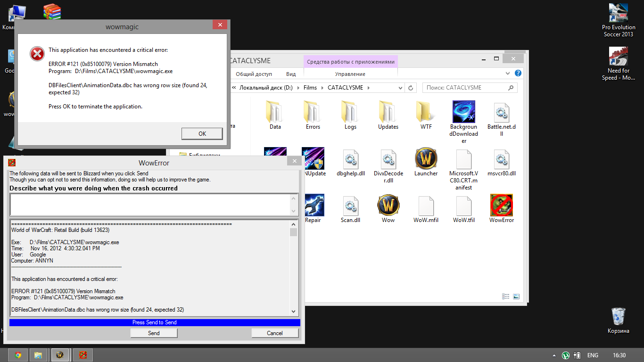The image size is (644, 362).
Task: Open Pro Evolution Soccer 2013 desktop shortcut
Action: (619, 20)
